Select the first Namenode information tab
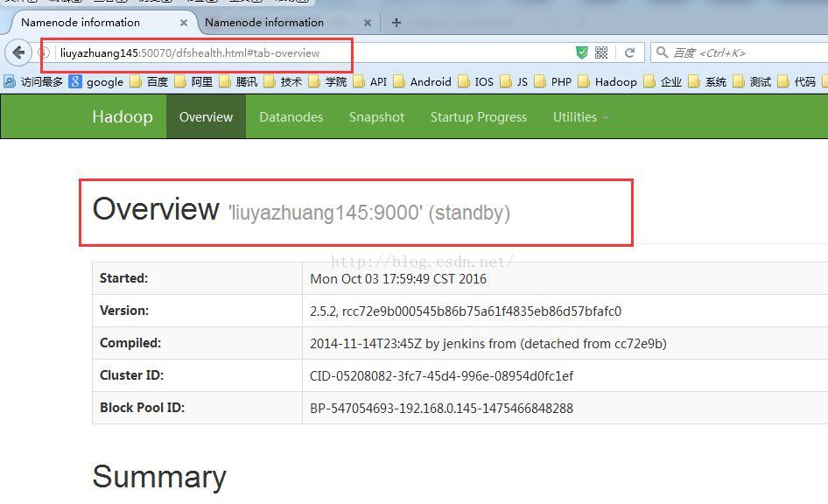The height and width of the screenshot is (504, 828). 103,23
